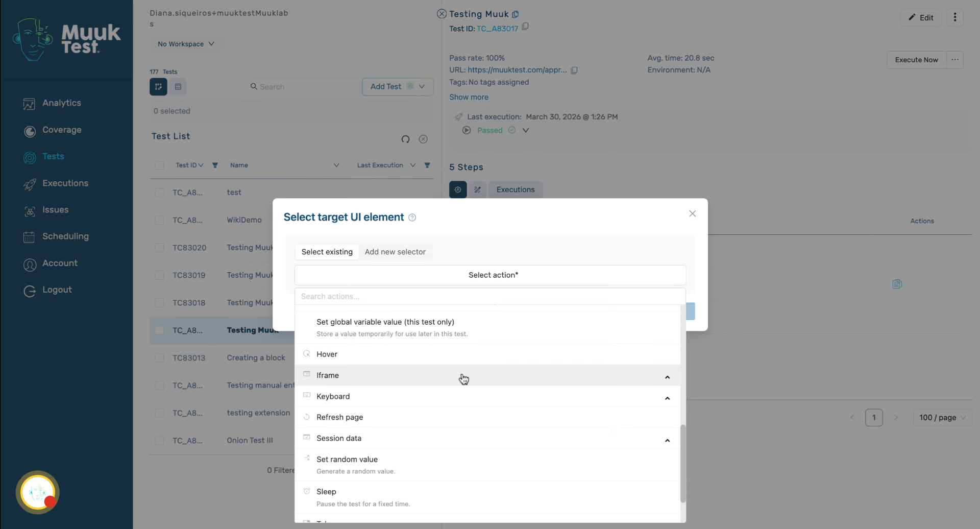Image resolution: width=980 pixels, height=529 pixels.
Task: Open the Executions tab
Action: pos(516,190)
